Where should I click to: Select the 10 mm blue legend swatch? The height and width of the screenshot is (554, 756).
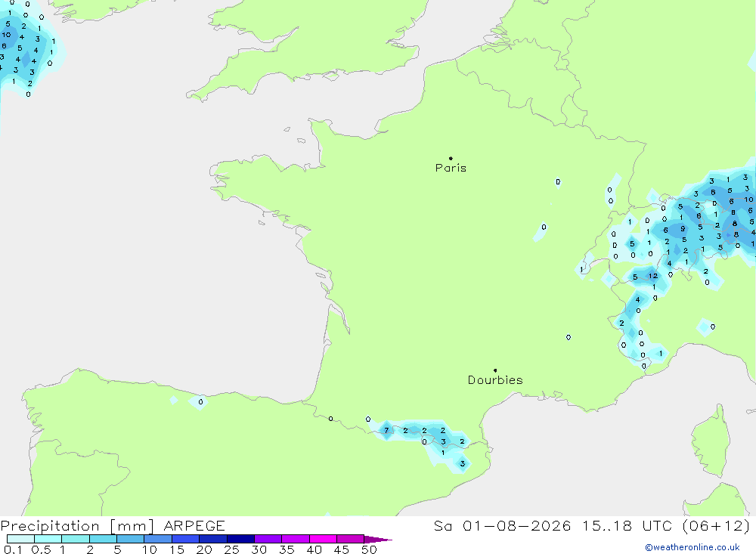[x=158, y=539]
